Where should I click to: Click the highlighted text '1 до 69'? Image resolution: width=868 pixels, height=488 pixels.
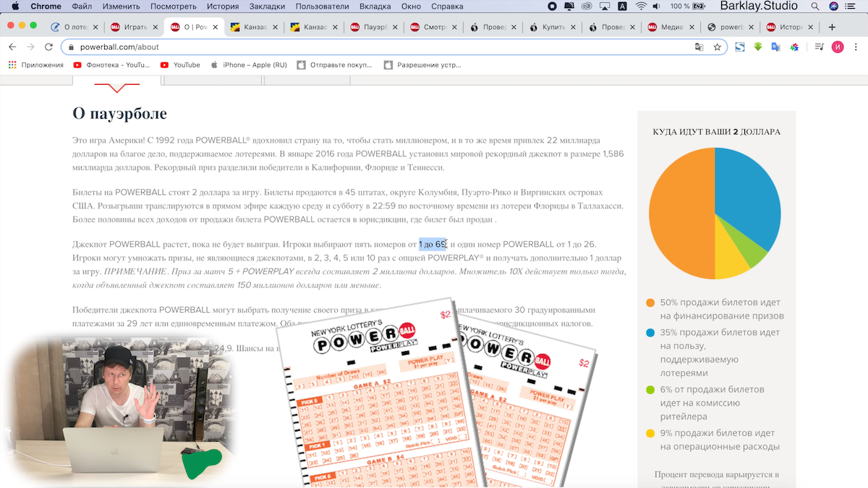tap(433, 244)
